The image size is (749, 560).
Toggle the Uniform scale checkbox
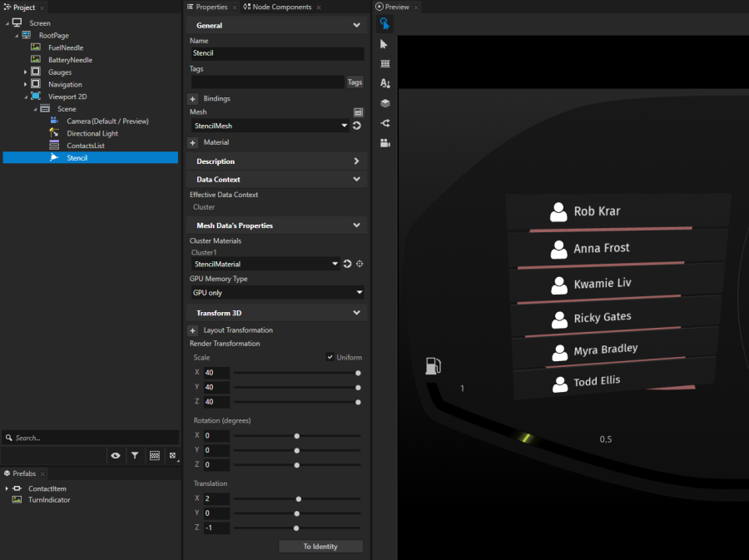[330, 358]
